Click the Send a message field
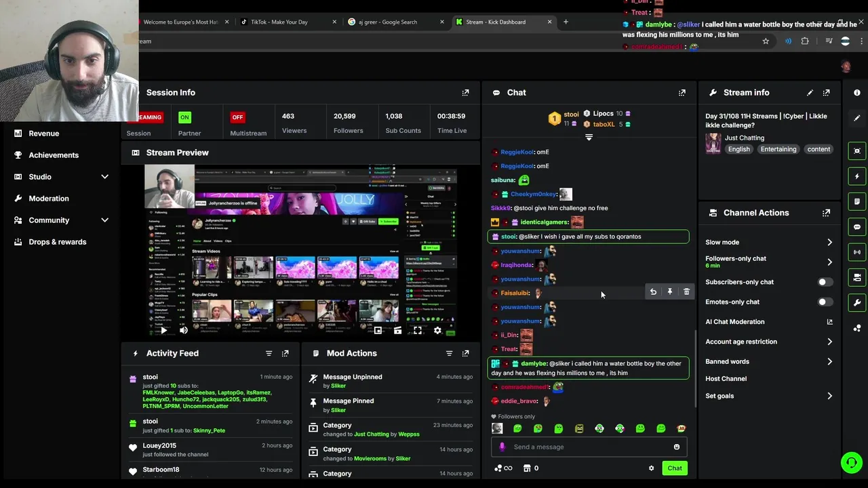Screen dimensions: 868x488 click(589, 447)
